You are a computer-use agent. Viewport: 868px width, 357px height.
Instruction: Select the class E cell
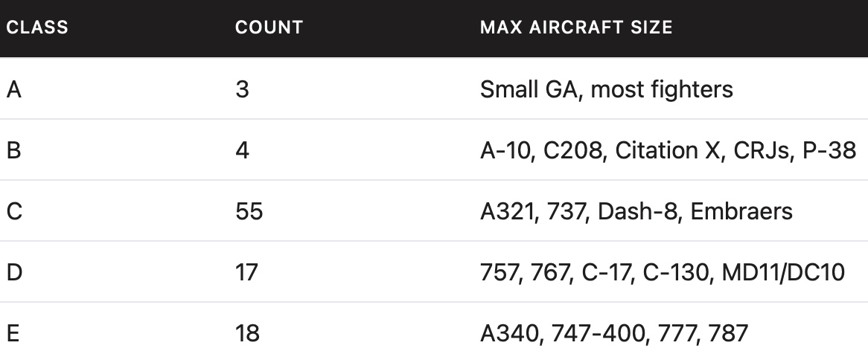pos(13,333)
